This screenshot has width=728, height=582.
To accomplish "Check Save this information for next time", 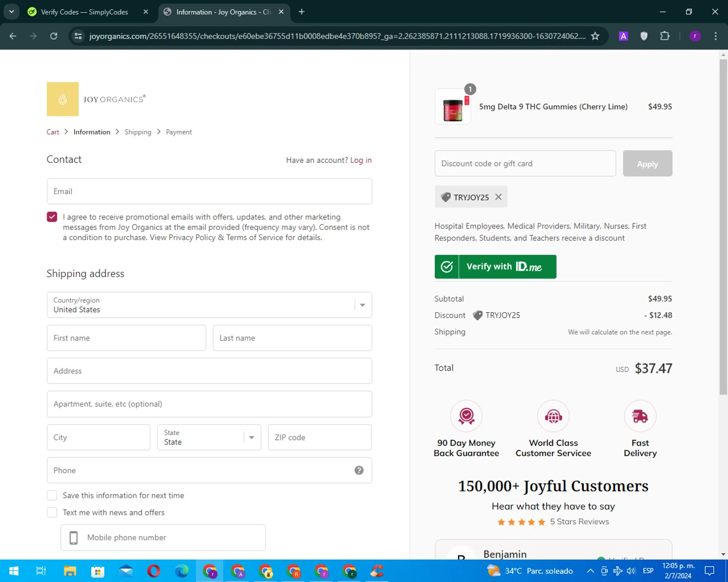I will [x=52, y=495].
